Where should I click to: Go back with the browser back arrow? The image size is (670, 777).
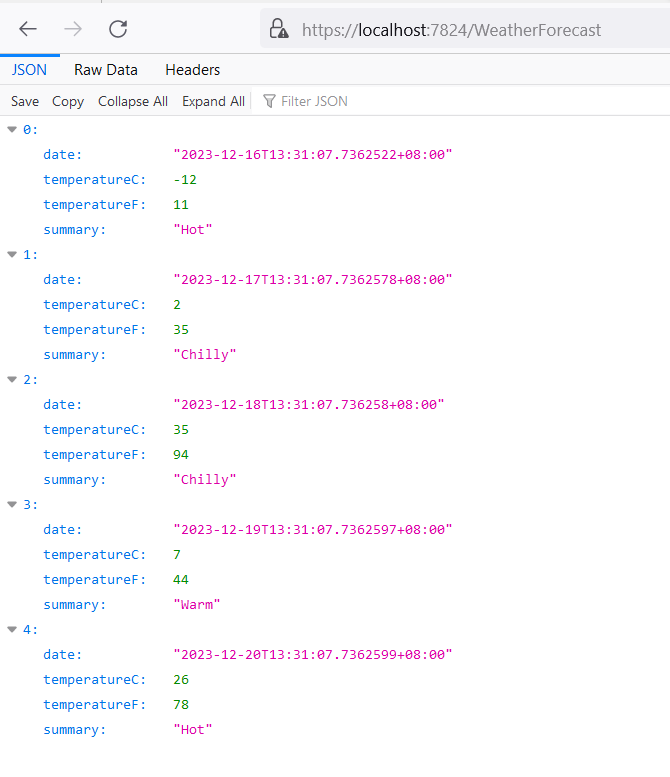(28, 29)
